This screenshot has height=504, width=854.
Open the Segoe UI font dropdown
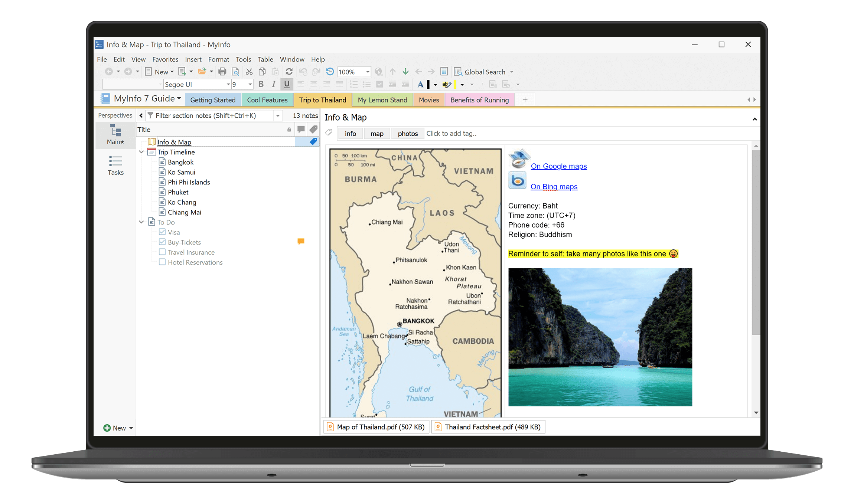228,84
